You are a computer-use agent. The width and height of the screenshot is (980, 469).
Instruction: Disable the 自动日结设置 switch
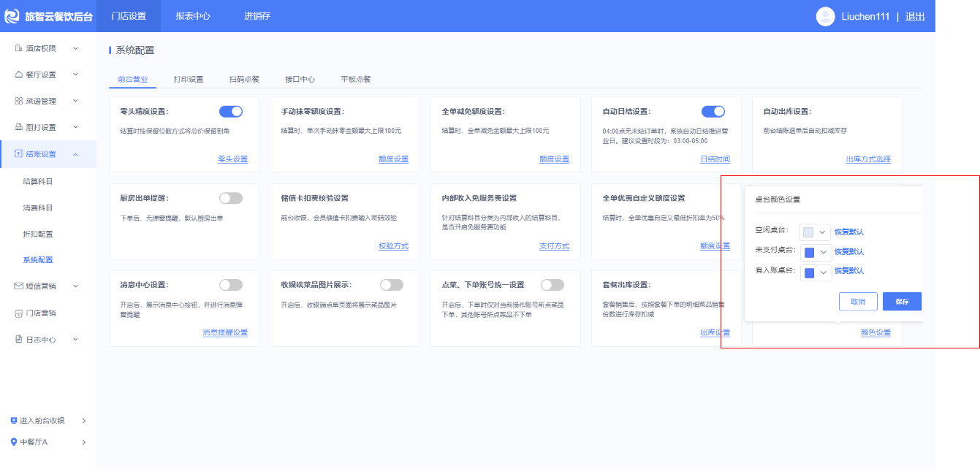pos(713,112)
